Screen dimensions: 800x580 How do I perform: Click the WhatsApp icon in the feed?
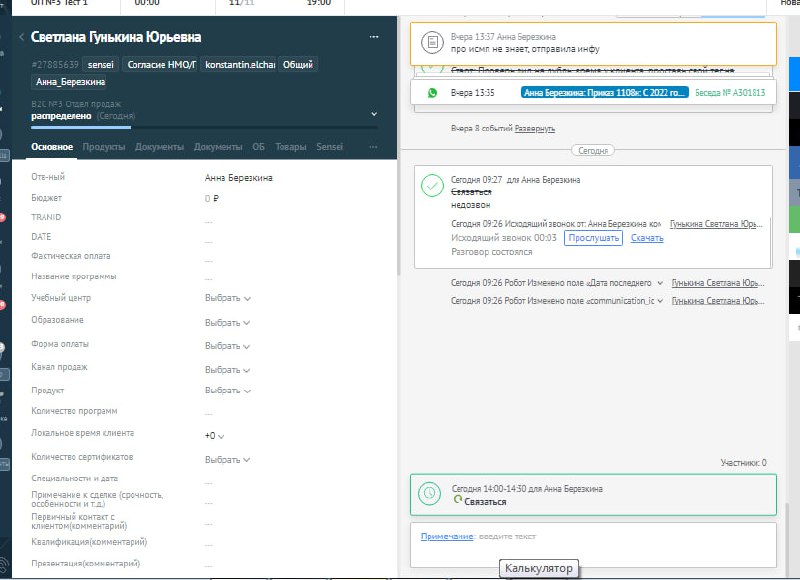click(x=432, y=92)
